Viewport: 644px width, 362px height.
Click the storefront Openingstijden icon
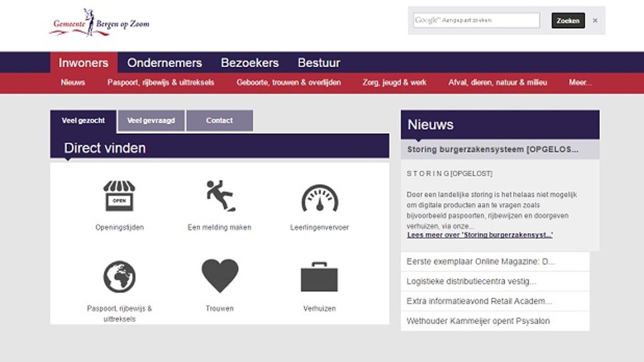coord(119,196)
